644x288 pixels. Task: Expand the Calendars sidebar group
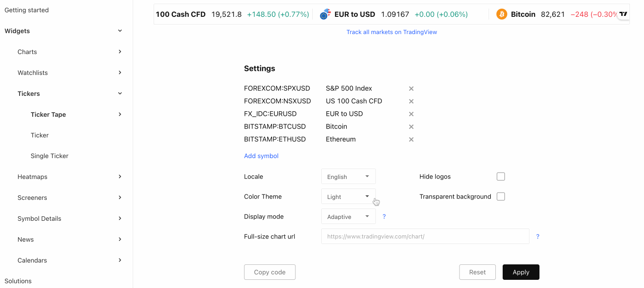click(120, 260)
